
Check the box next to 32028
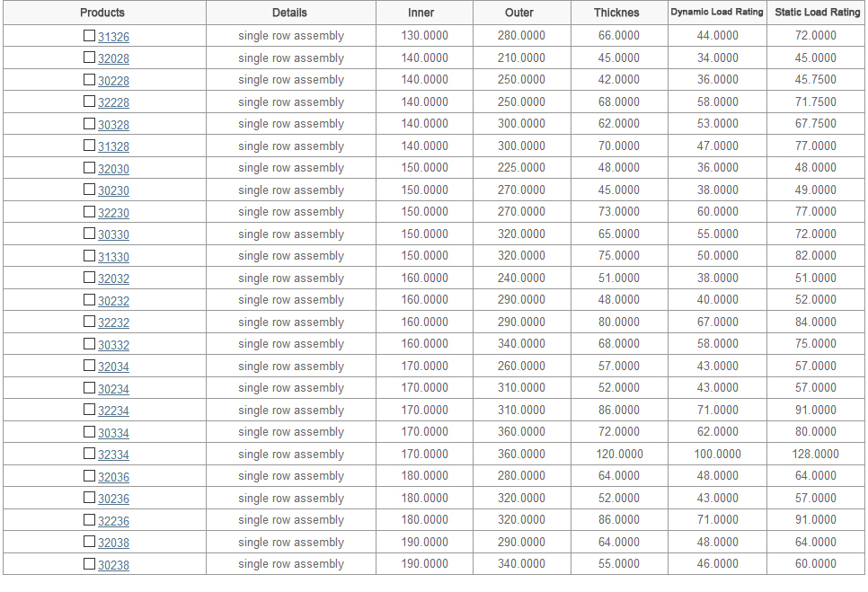coord(89,57)
